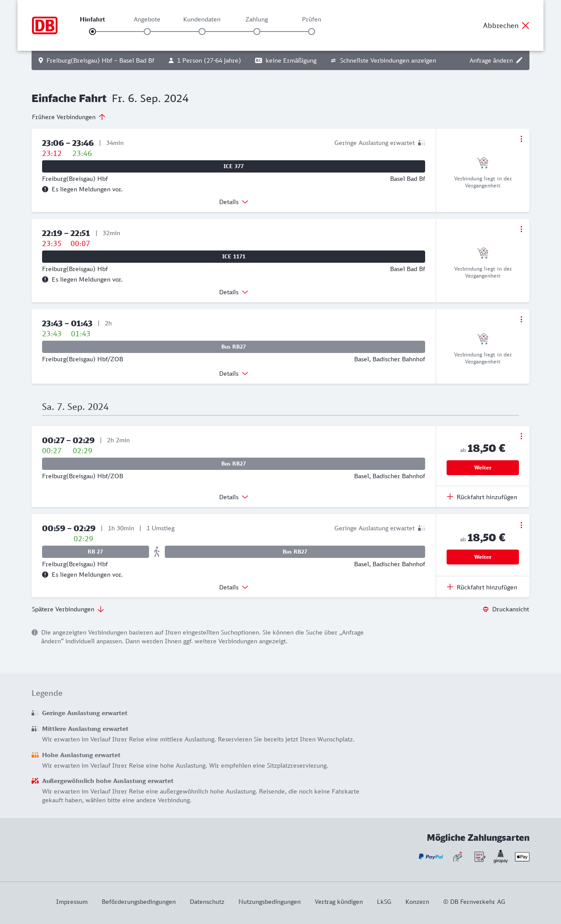The height and width of the screenshot is (924, 561).
Task: Click warning icon on ICE 1171 Meldungen
Action: pyautogui.click(x=45, y=279)
